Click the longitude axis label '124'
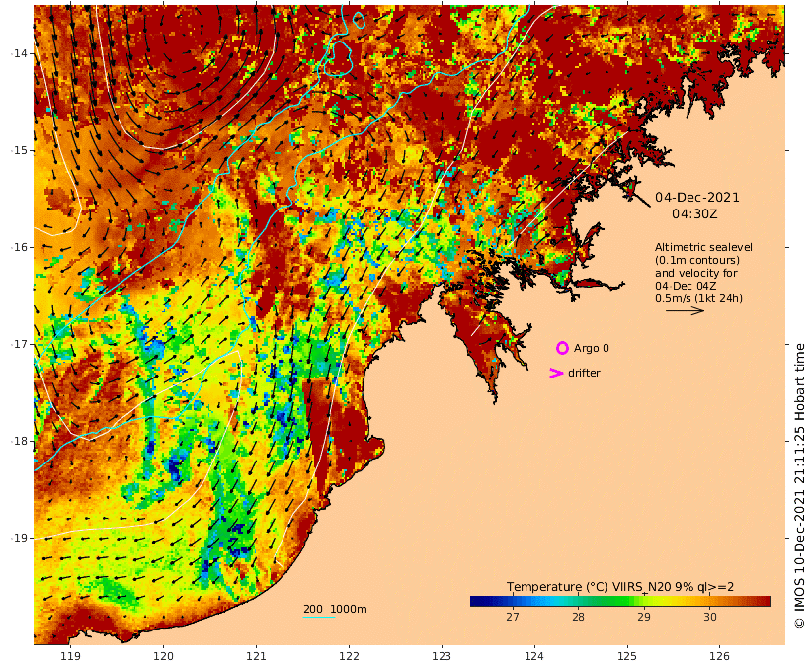810x672 pixels. tap(534, 656)
